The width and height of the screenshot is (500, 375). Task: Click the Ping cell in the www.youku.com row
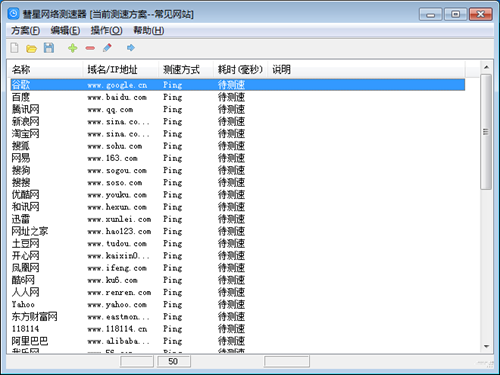point(173,195)
